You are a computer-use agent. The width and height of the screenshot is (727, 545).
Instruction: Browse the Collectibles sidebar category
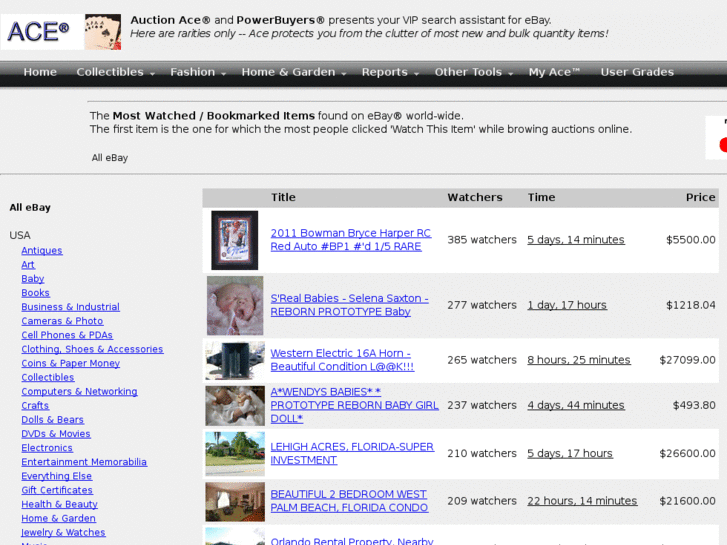48,378
